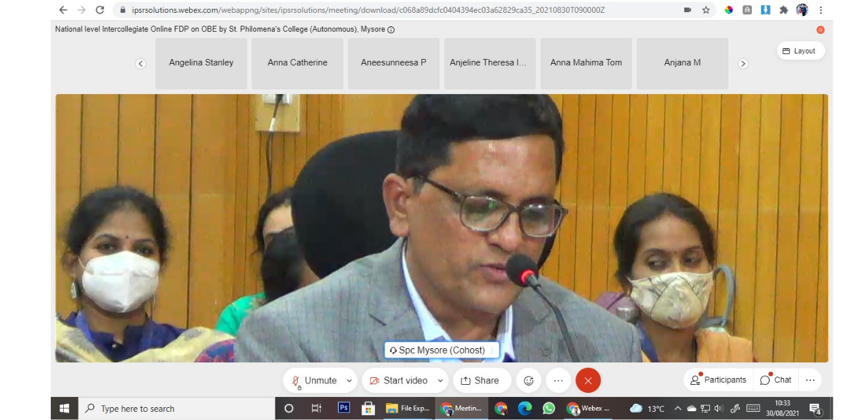
Task: Open more options ellipsis in meeting controls
Action: click(x=558, y=381)
